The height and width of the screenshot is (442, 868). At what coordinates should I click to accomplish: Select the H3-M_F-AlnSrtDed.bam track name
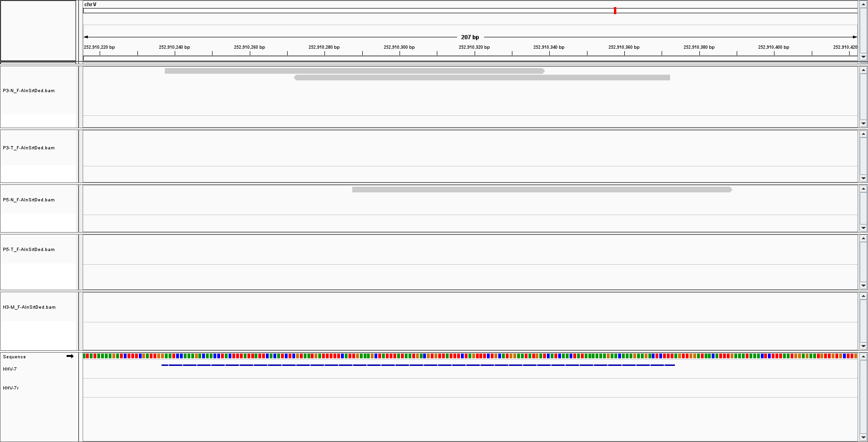29,307
